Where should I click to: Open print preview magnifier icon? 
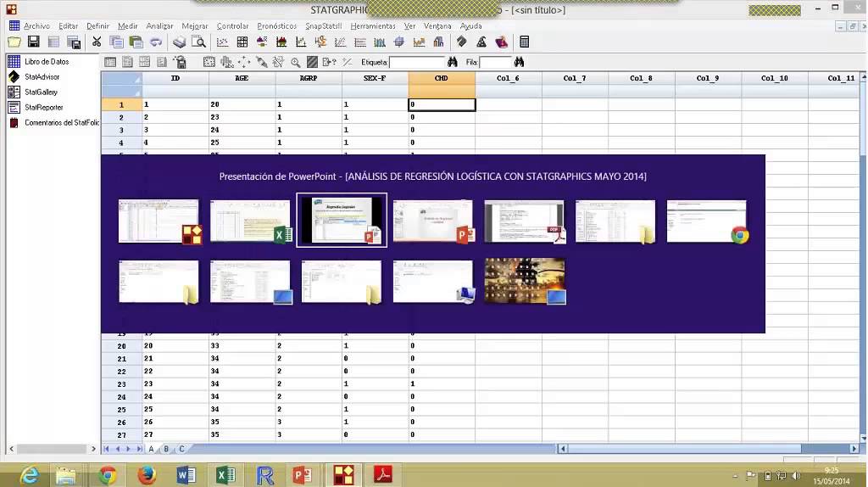point(198,42)
